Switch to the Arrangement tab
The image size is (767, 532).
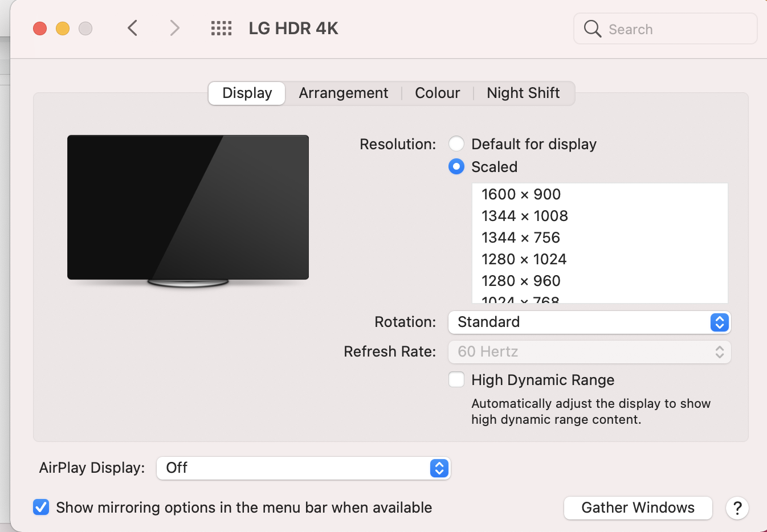pyautogui.click(x=344, y=93)
